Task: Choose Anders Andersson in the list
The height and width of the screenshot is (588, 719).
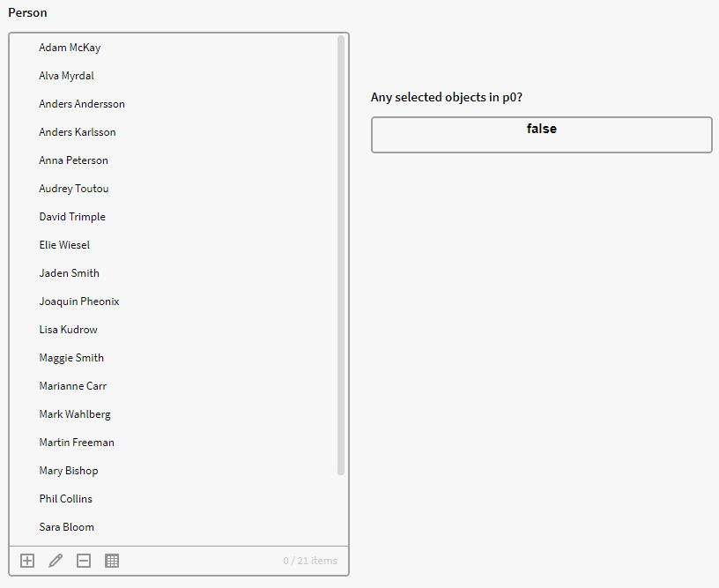Action: pyautogui.click(x=82, y=104)
